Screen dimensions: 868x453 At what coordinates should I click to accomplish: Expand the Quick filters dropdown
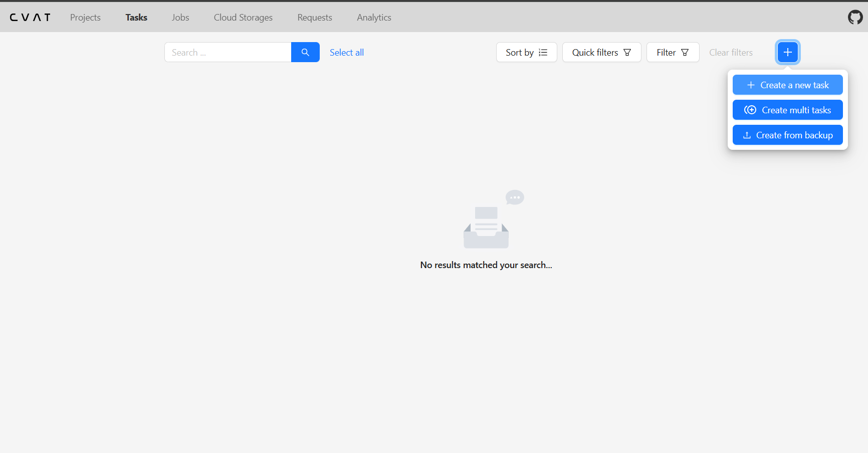pos(602,52)
